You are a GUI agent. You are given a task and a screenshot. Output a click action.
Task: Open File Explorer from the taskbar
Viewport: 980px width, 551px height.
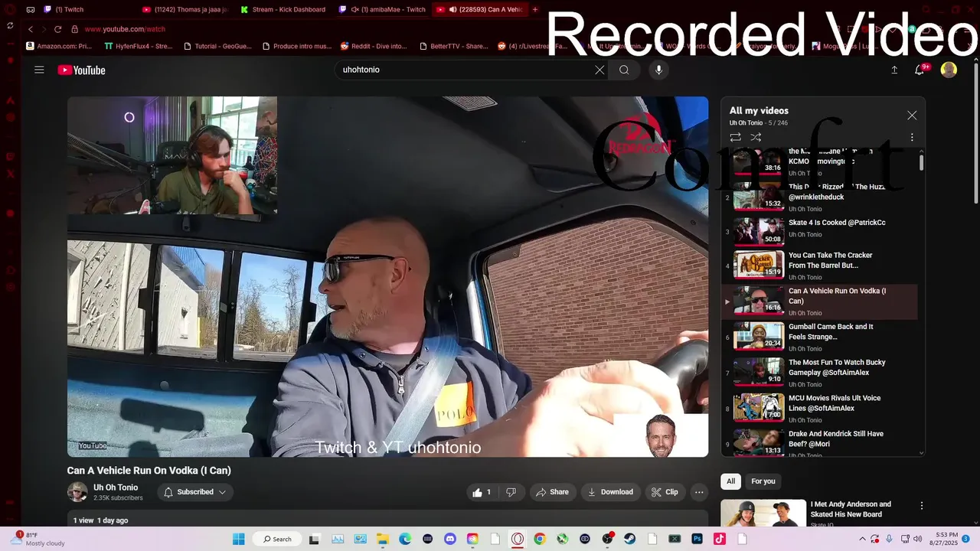382,539
